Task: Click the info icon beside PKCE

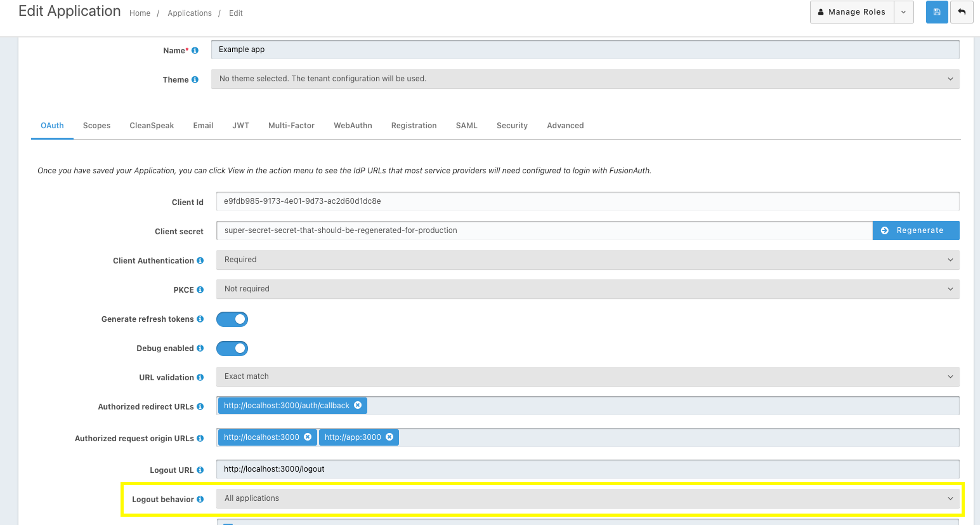Action: click(200, 289)
